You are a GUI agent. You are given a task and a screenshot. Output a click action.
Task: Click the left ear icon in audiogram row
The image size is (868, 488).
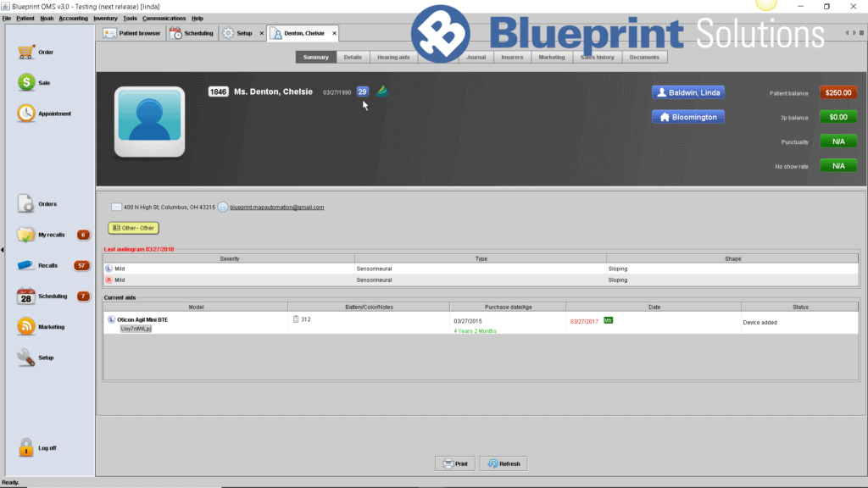point(108,269)
